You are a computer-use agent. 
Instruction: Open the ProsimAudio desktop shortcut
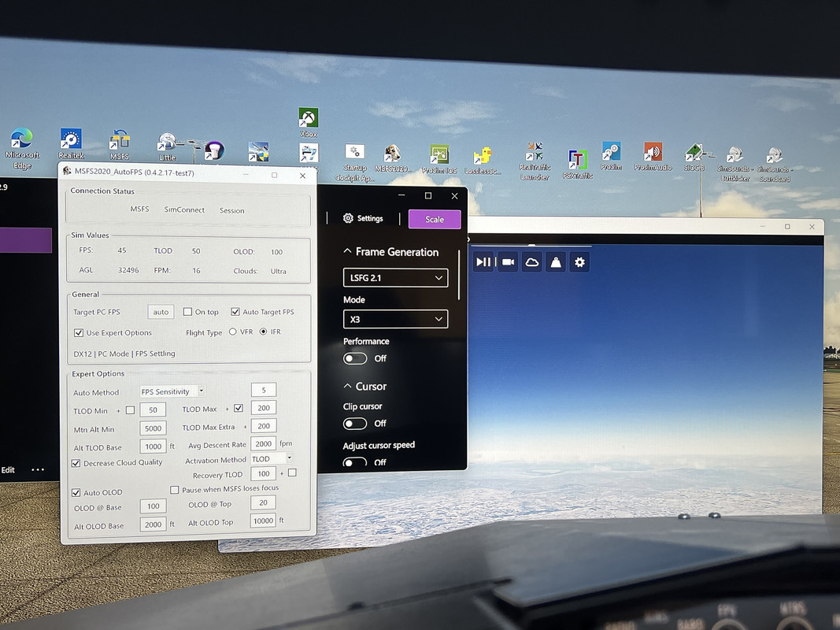tap(653, 157)
